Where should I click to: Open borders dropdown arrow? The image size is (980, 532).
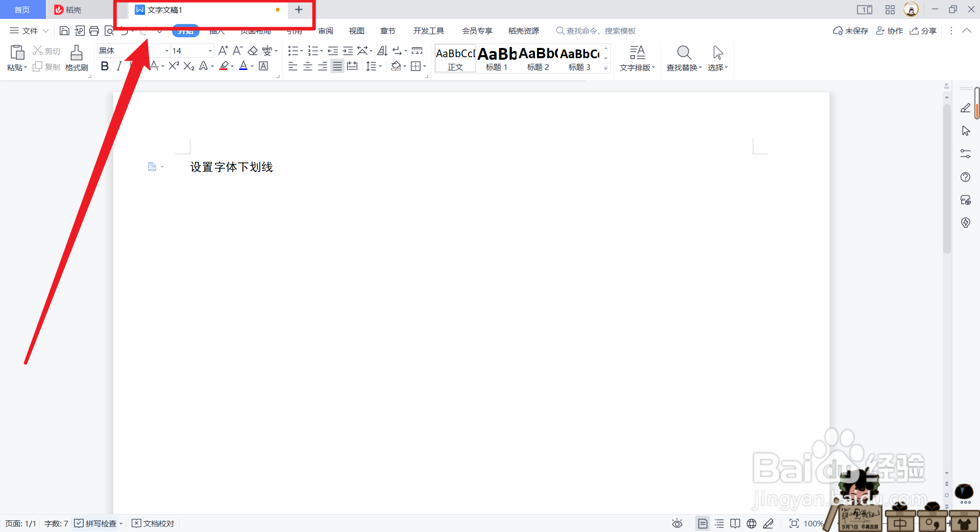point(425,66)
